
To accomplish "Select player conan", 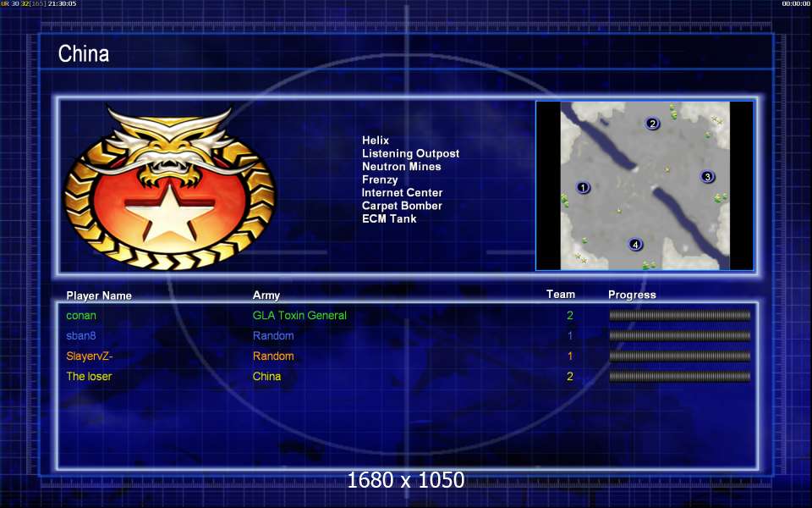I will 81,315.
